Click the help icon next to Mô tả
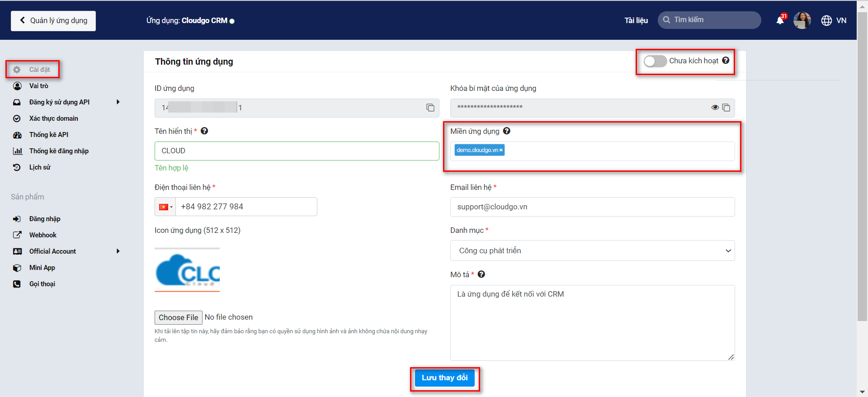 click(481, 274)
